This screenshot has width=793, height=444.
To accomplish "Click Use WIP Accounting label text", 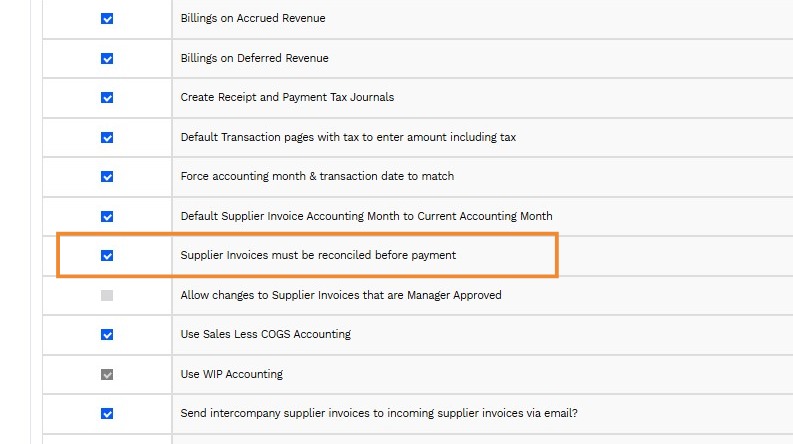I will 231,374.
